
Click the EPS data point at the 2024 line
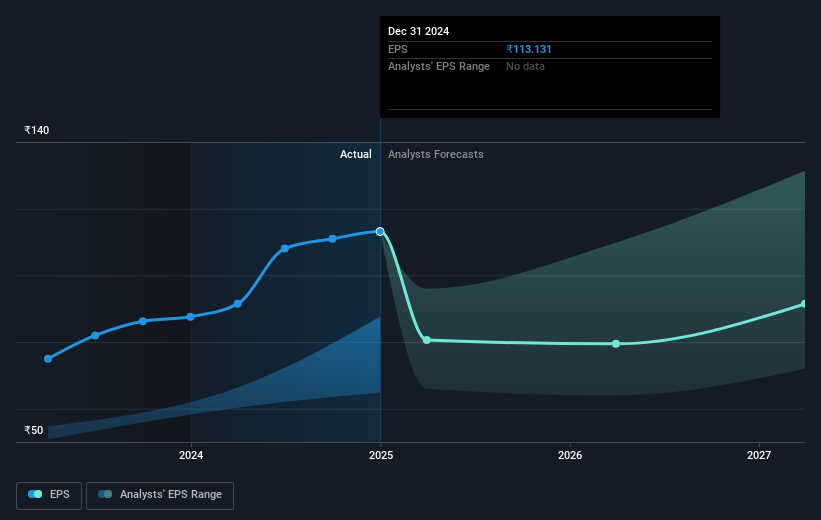191,317
